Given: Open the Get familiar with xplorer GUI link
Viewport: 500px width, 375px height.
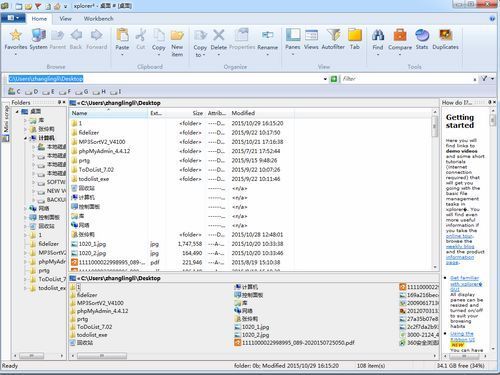Looking at the screenshot, I should pos(466,284).
